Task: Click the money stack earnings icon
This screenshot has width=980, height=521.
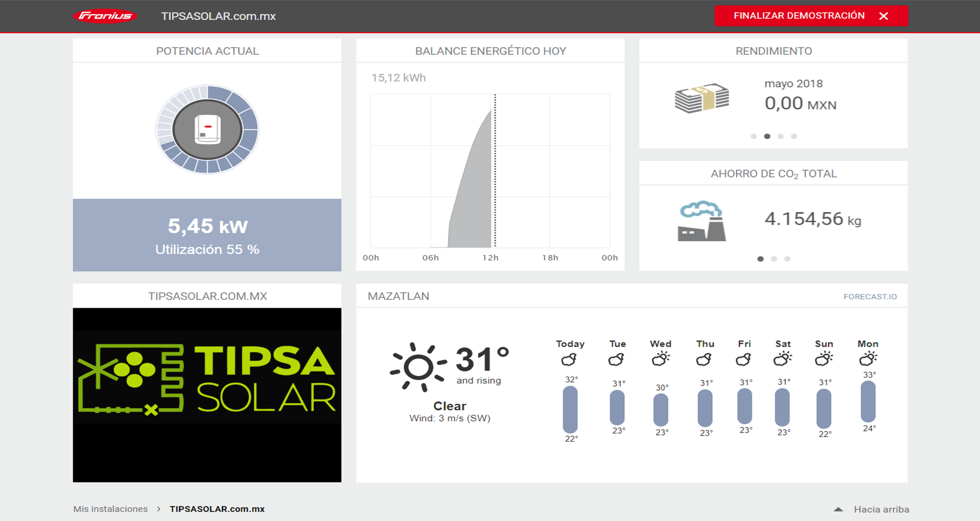Action: point(702,98)
